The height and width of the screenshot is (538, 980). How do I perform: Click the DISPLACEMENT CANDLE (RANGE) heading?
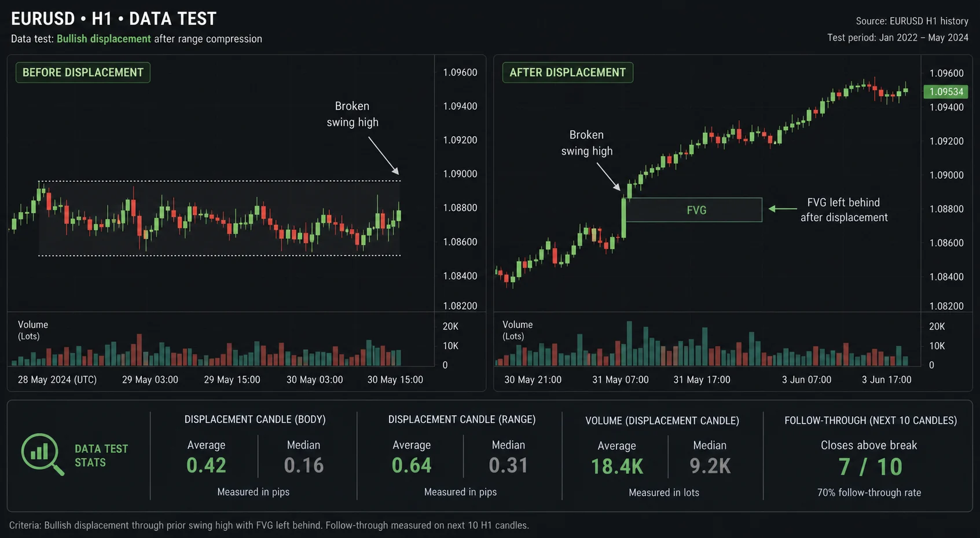[461, 419]
